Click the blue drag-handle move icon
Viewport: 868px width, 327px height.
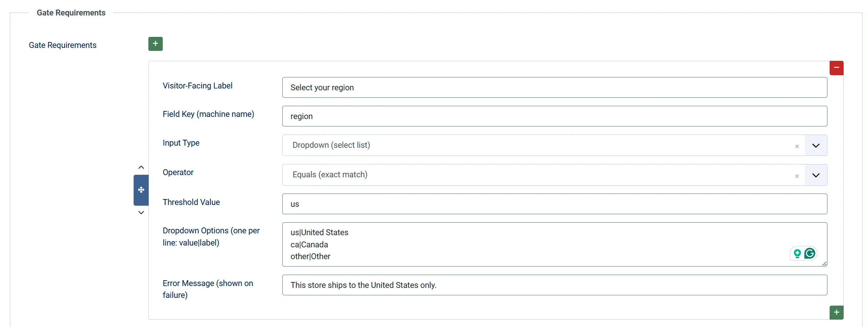(141, 190)
